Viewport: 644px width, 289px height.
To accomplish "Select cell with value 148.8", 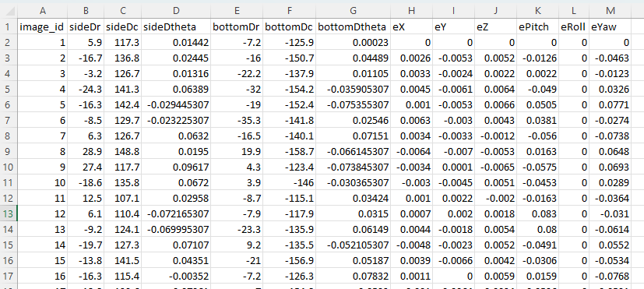I will [x=122, y=151].
